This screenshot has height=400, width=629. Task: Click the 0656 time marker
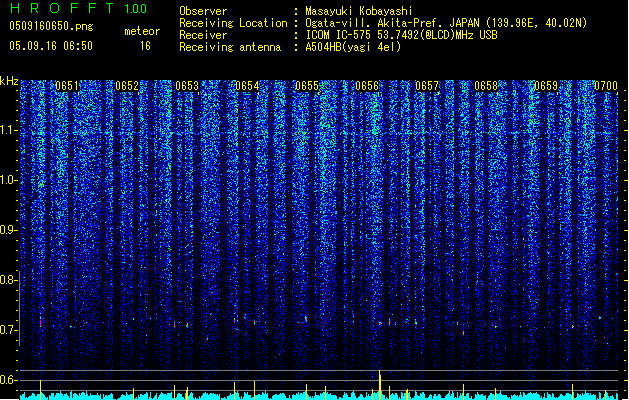367,86
